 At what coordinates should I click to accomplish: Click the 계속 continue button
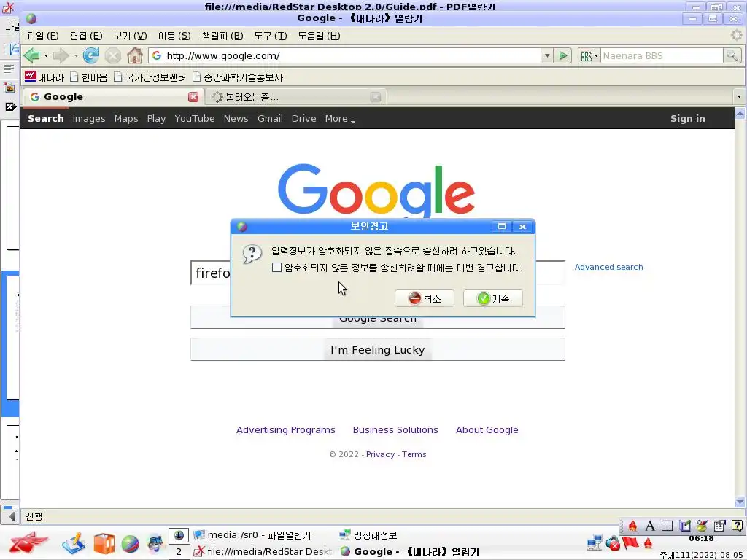(x=493, y=298)
